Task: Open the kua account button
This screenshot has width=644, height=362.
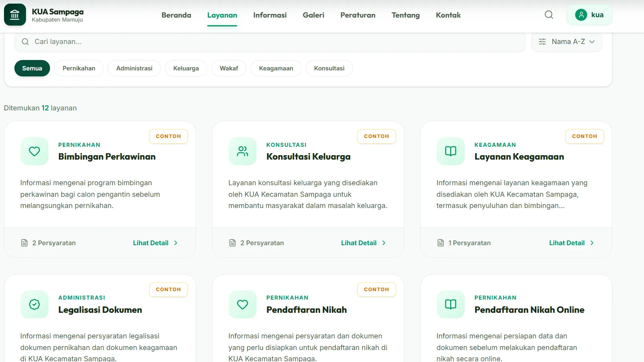Action: pyautogui.click(x=589, y=15)
